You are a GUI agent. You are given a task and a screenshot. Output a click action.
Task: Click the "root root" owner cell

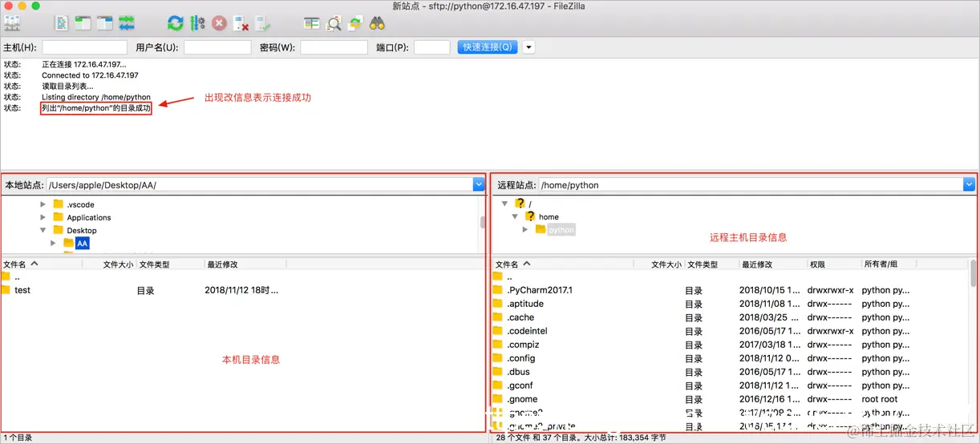[x=880, y=399]
